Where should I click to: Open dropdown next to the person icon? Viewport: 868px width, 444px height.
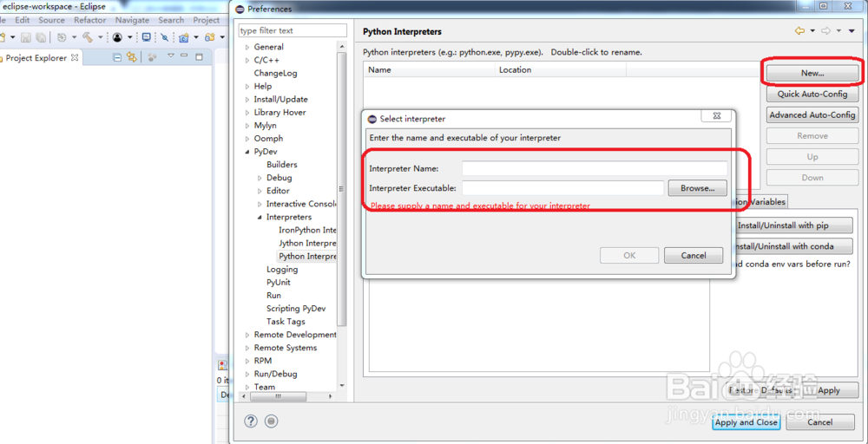(x=130, y=37)
